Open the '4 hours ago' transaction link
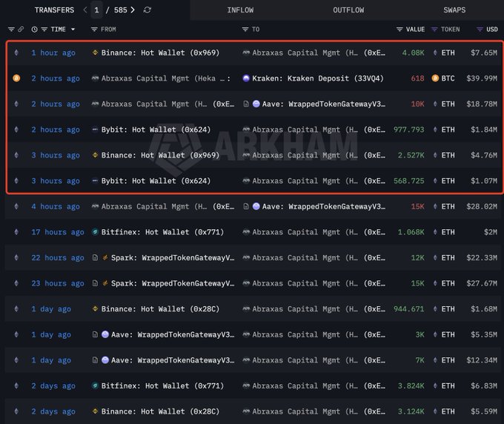 56,206
